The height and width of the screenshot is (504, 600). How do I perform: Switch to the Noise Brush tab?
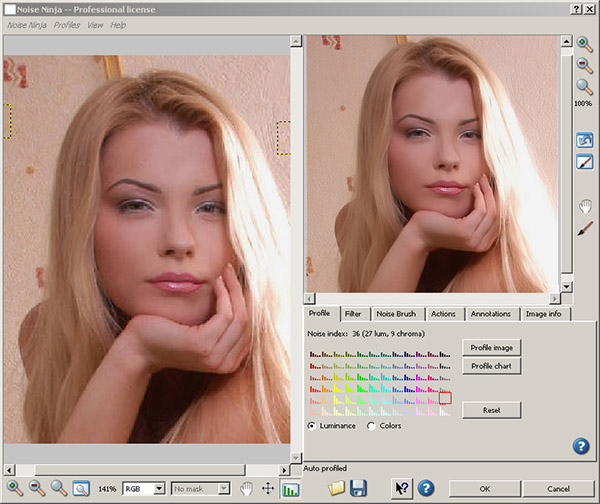(x=397, y=314)
